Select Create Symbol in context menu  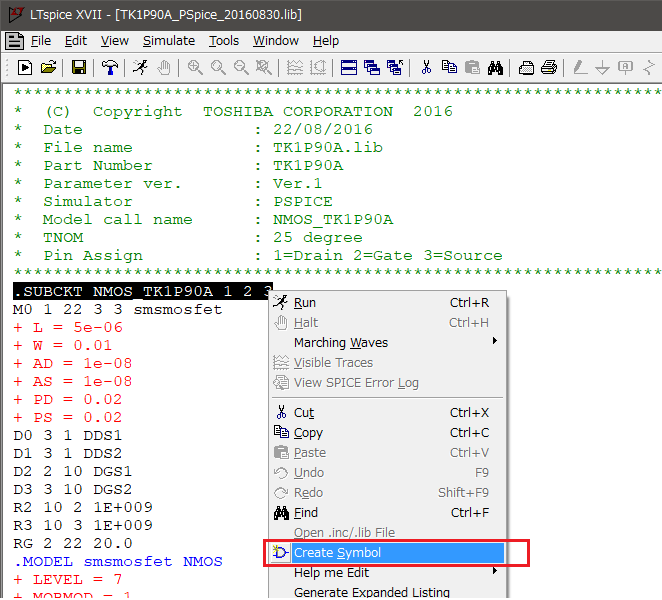pos(388,553)
